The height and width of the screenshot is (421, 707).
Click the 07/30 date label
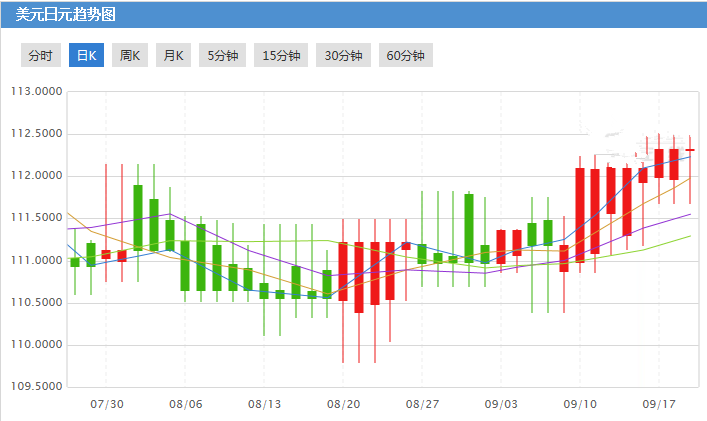click(x=106, y=405)
